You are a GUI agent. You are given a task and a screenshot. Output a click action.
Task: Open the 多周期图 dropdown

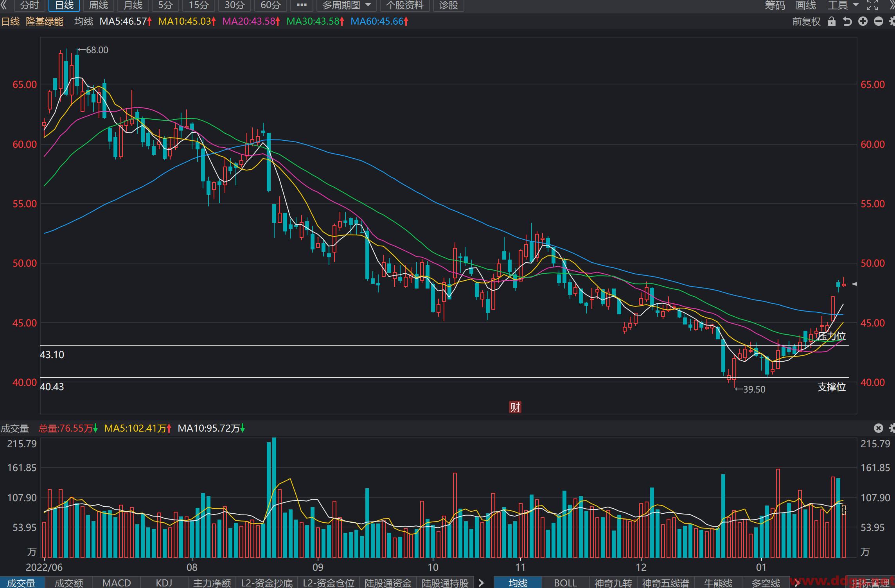[x=347, y=5]
